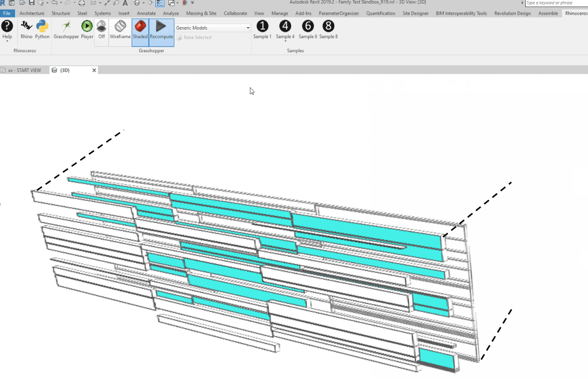Screen dimensions: 588x380
Task: Select the Annotate ribbon tab
Action: pyautogui.click(x=146, y=13)
